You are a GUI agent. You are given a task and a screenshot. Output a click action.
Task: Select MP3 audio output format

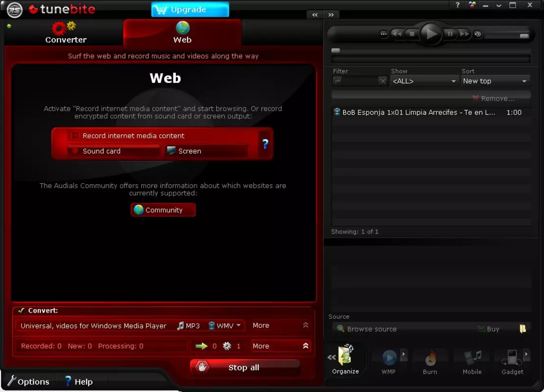(188, 326)
